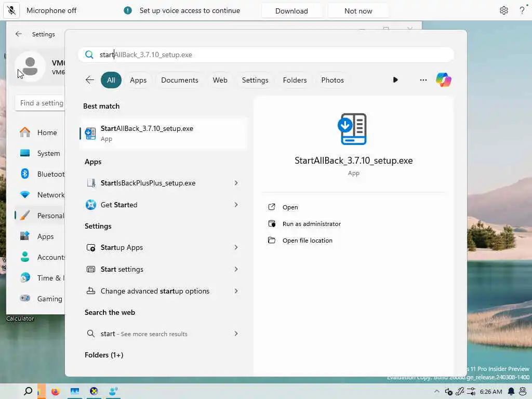Open Time & language in Settings sidebar
Viewport: 532px width, 399px height.
[39, 278]
